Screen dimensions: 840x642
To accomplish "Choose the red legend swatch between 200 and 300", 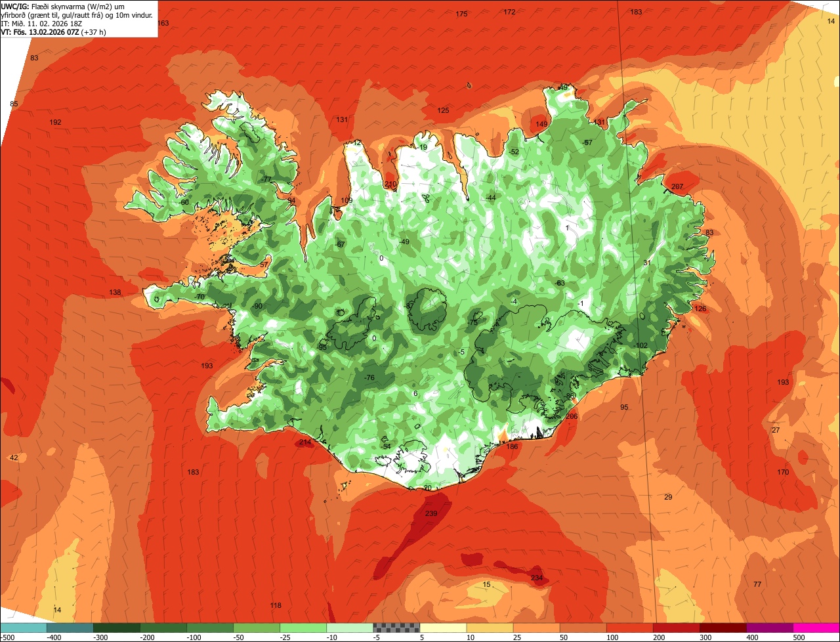I will tap(677, 628).
